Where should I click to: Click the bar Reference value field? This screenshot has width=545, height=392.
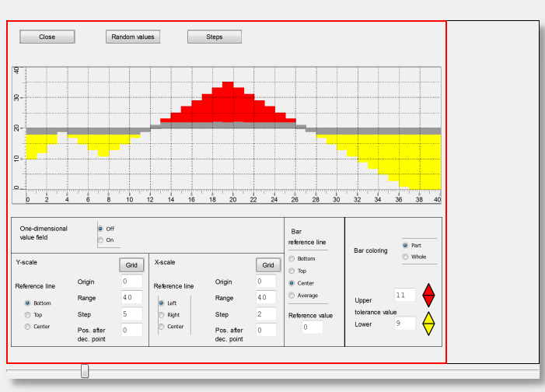(x=312, y=327)
